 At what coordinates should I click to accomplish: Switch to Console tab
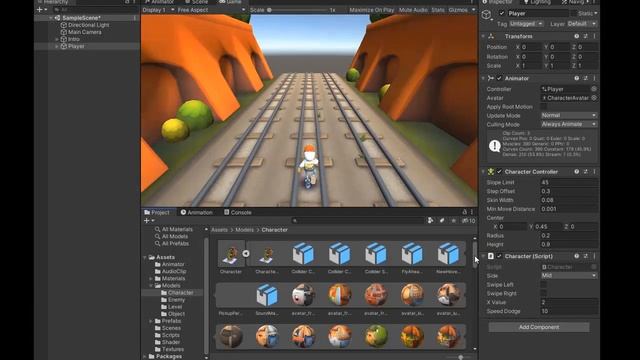tap(238, 212)
